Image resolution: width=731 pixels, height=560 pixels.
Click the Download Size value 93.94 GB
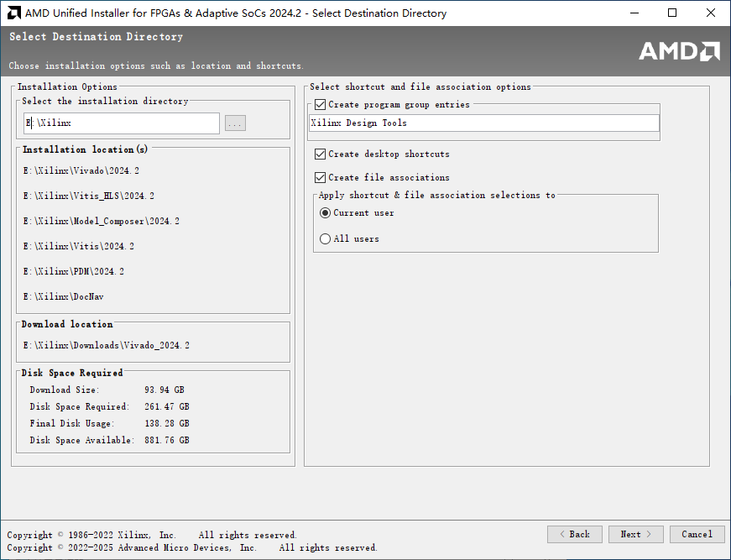164,390
